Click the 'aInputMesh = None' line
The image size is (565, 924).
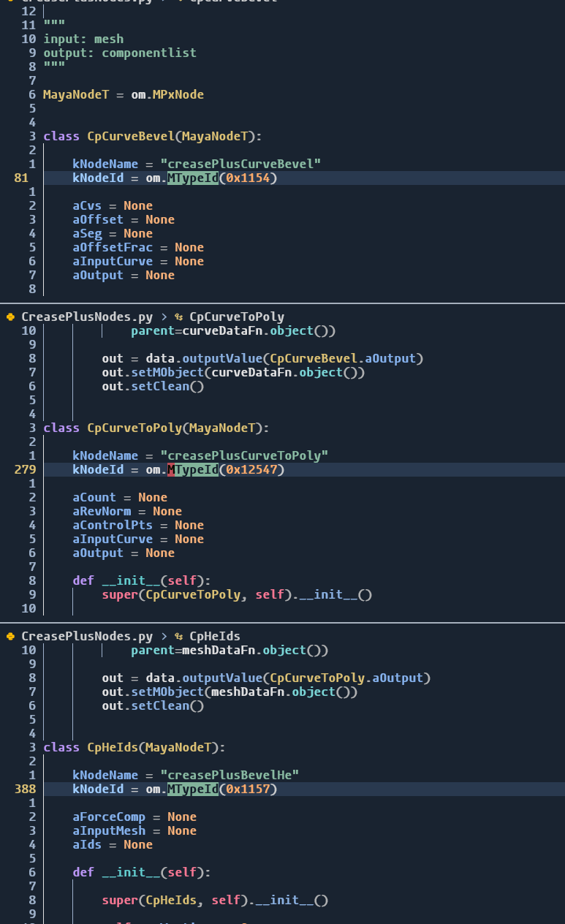pyautogui.click(x=134, y=830)
